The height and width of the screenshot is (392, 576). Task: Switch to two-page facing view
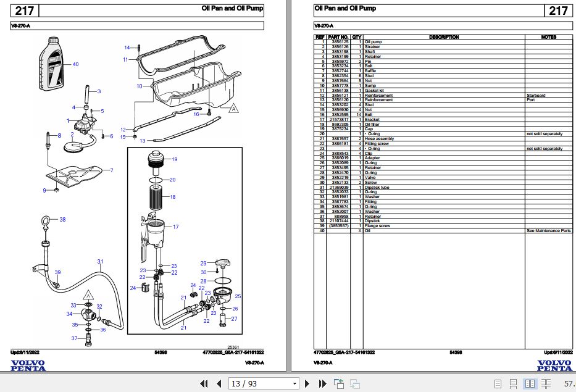530,384
